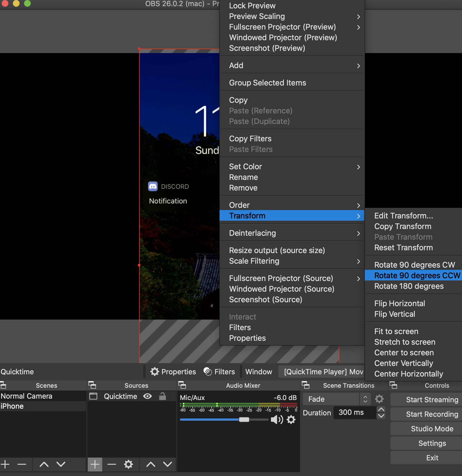Enter Studio Mode
This screenshot has height=476, width=462.
pos(426,429)
